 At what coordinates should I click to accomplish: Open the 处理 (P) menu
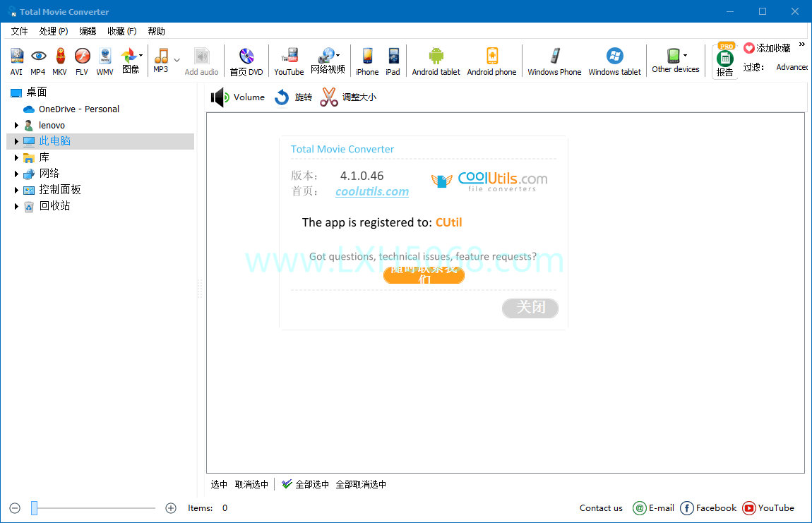coord(54,31)
